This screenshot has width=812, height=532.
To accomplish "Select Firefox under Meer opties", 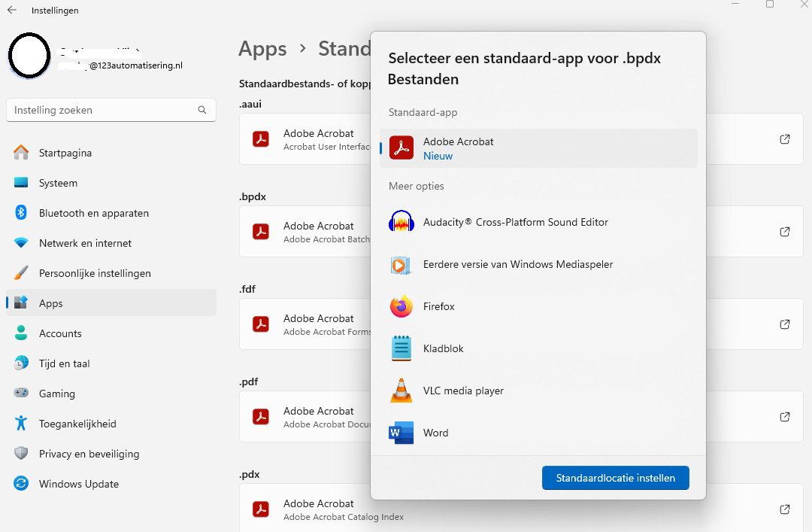I will pyautogui.click(x=439, y=306).
